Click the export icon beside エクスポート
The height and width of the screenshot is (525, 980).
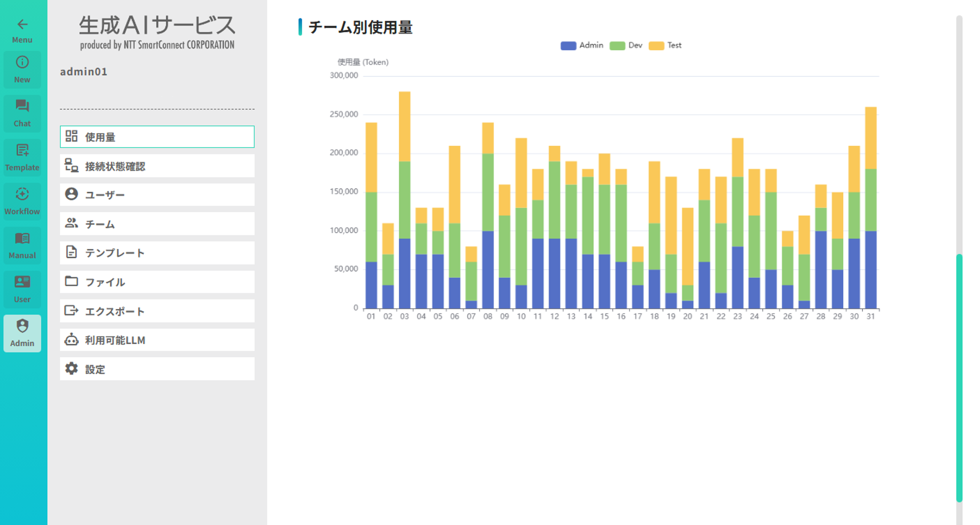[x=71, y=311]
